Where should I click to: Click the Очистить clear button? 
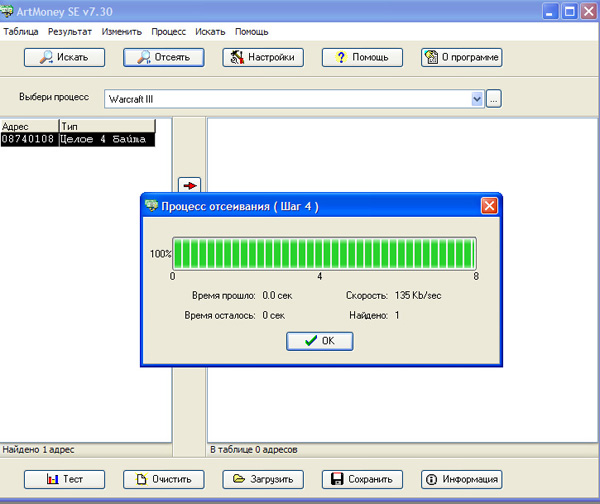click(163, 479)
